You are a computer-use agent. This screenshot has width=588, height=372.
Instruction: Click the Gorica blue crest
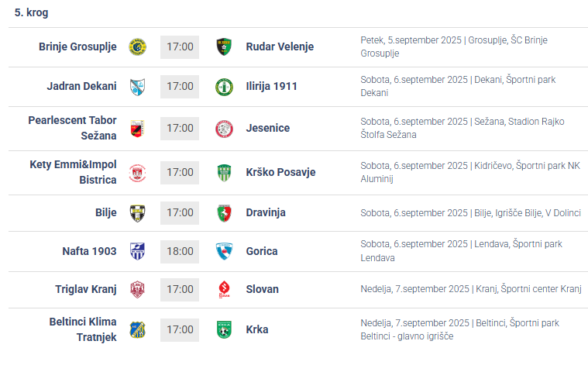coord(224,251)
